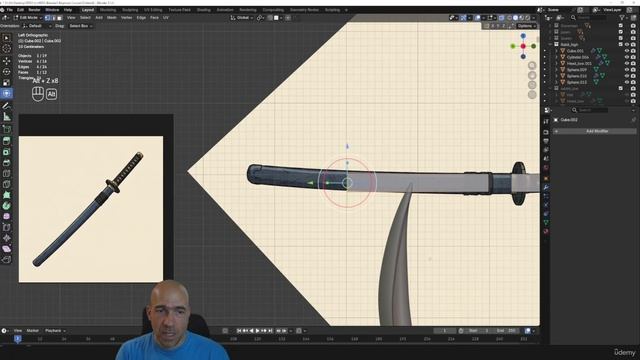
Task: Select the Knife tool
Action: 7,184
